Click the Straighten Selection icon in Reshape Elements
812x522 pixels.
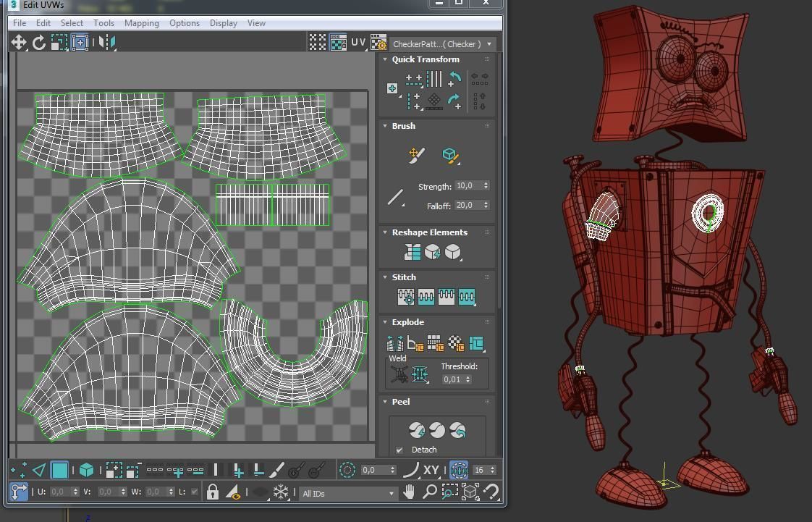413,252
